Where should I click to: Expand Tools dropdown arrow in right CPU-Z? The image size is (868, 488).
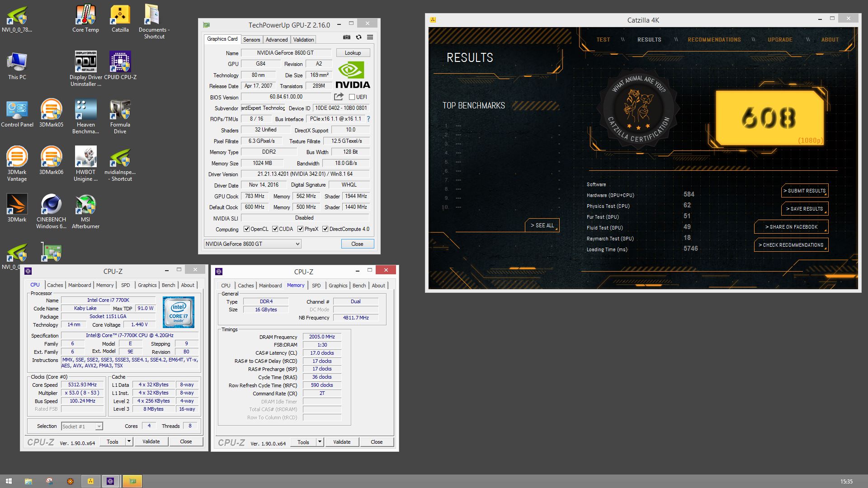point(320,442)
